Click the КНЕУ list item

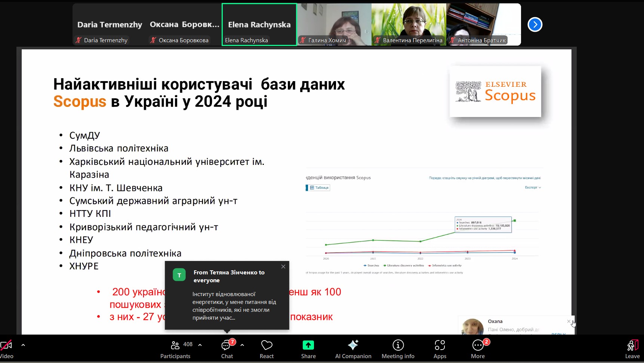tap(81, 240)
